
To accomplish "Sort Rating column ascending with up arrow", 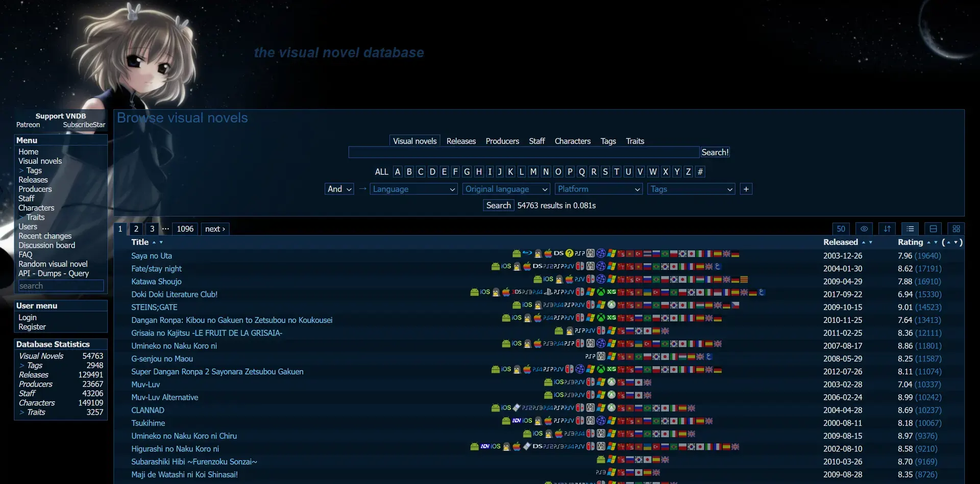I will (x=928, y=242).
